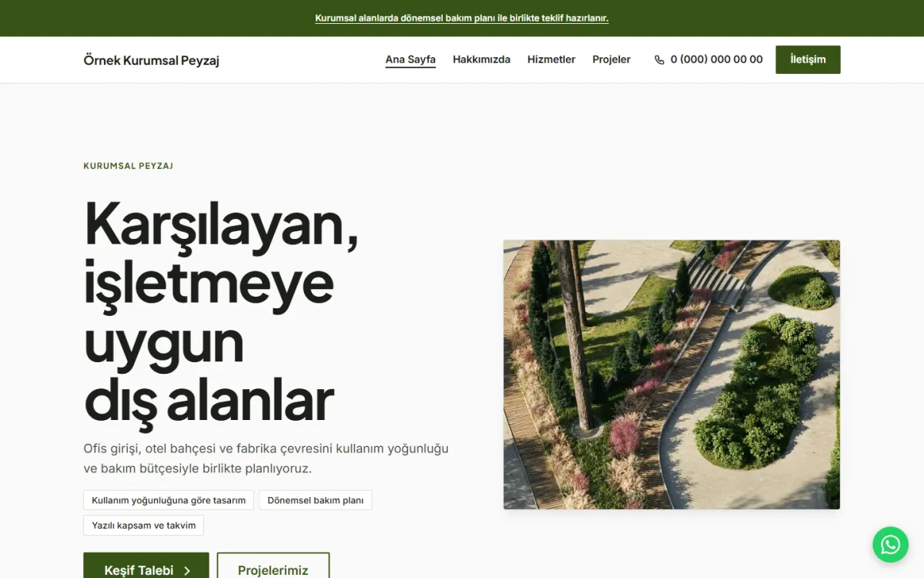Screen dimensions: 924x578
Task: Go to the Hakkımızda page
Action: pos(481,59)
